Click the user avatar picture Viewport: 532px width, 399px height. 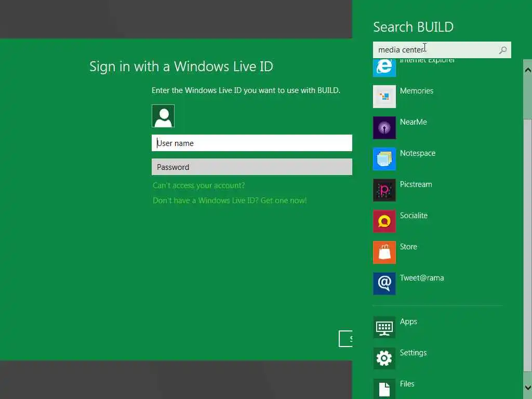click(x=163, y=116)
